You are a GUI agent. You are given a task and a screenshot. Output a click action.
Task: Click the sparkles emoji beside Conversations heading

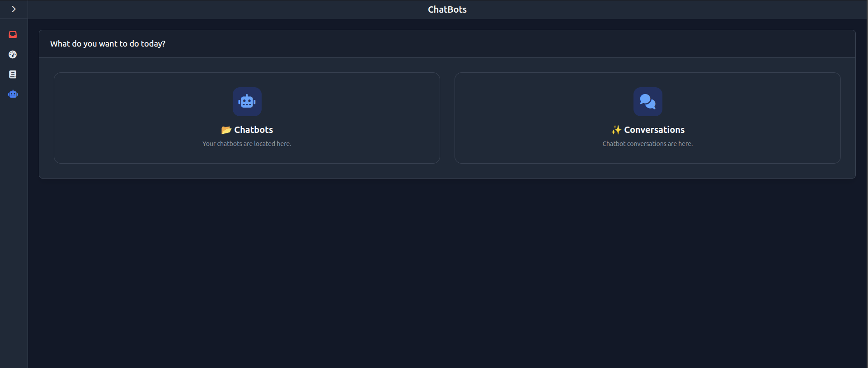617,130
